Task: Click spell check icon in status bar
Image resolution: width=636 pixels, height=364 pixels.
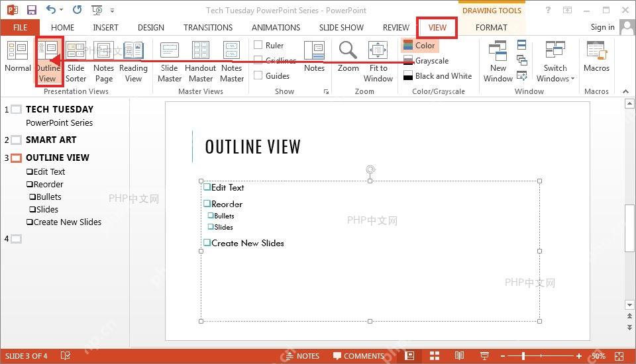Action: coord(66,355)
